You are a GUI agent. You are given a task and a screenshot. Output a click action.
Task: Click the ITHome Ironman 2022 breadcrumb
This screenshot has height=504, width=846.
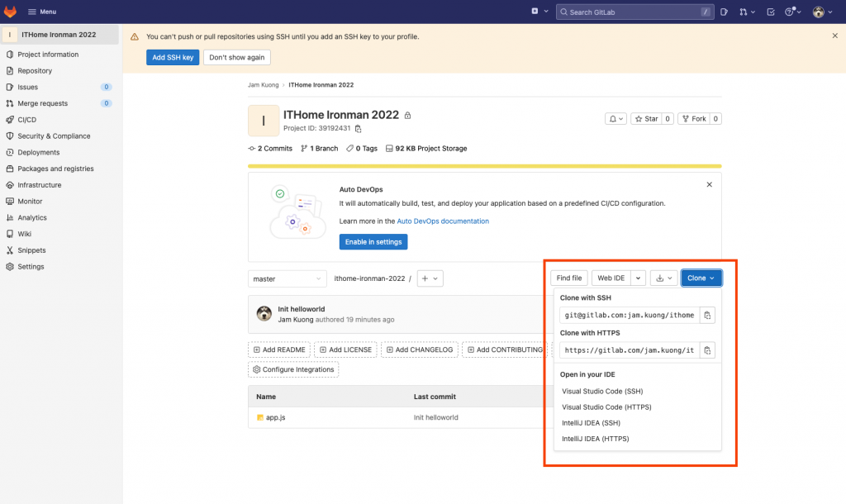tap(321, 85)
